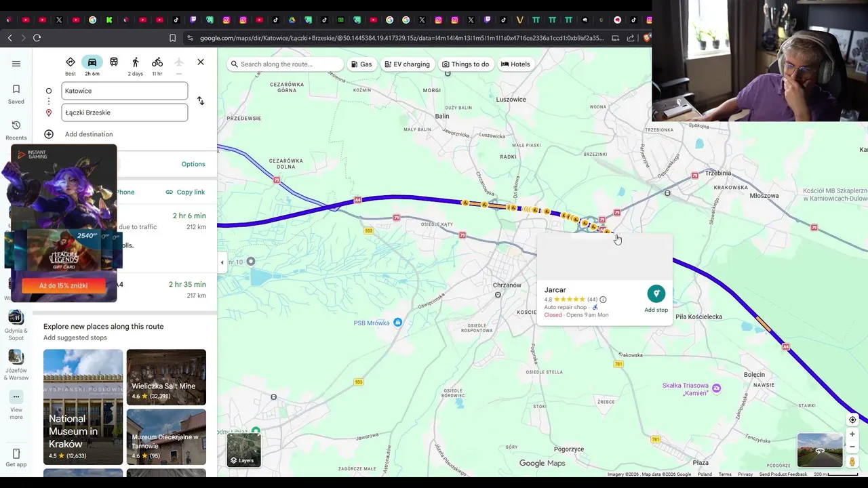Open Privacy link in map footer

[745, 474]
